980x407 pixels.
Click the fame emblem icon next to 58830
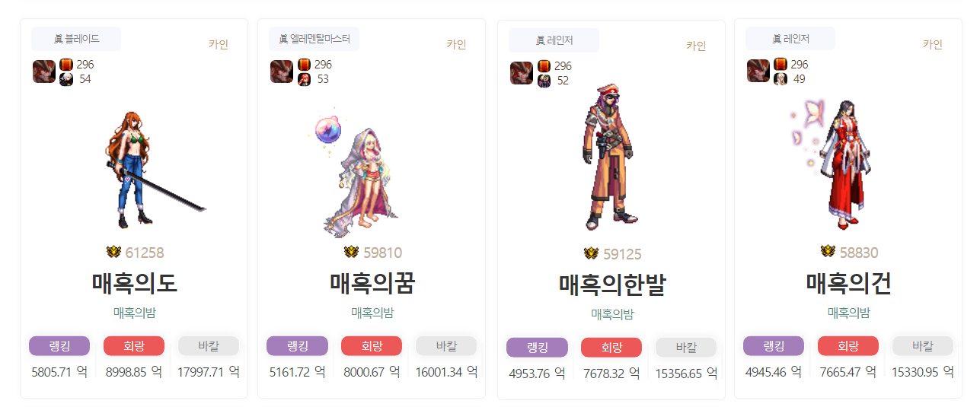click(828, 251)
